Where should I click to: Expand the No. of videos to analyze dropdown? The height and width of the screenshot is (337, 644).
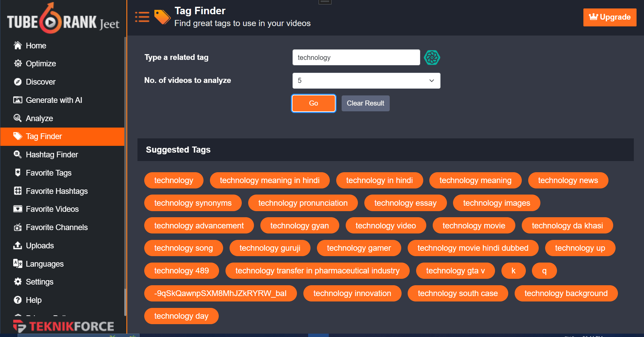tap(366, 81)
